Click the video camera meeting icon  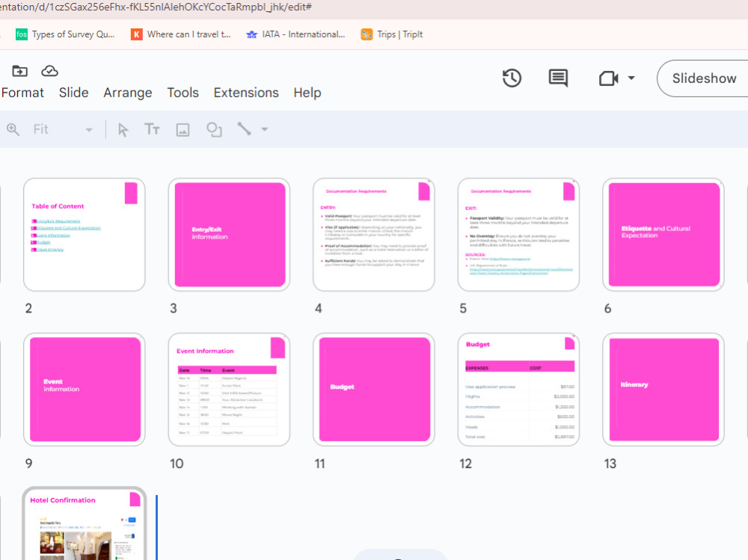[x=609, y=79]
